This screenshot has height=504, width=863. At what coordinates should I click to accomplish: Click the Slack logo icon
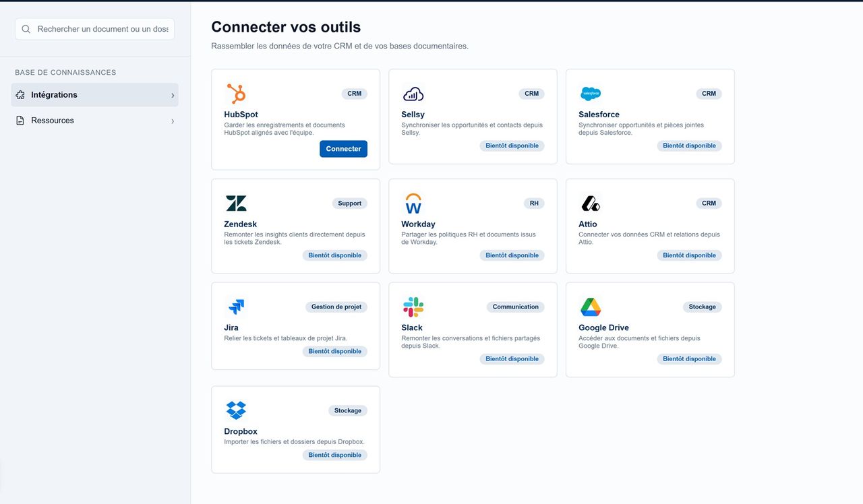click(x=413, y=307)
